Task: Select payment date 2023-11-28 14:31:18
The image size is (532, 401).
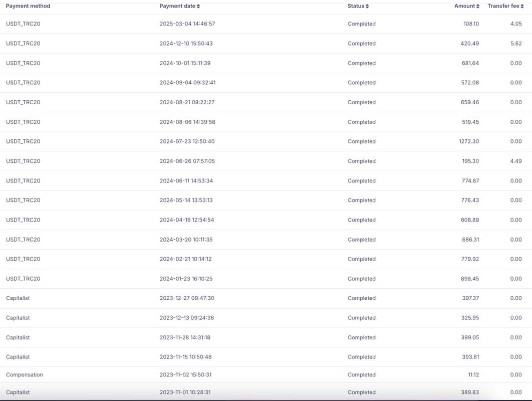Action: click(185, 337)
